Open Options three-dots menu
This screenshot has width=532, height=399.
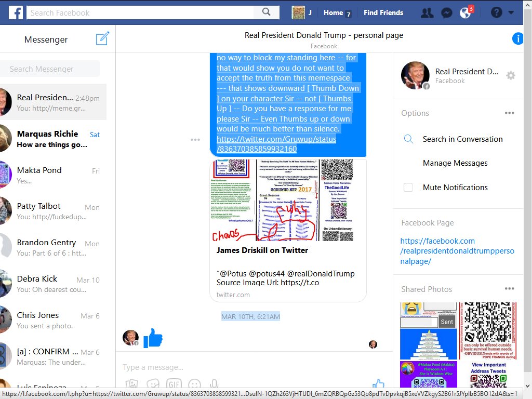[509, 113]
